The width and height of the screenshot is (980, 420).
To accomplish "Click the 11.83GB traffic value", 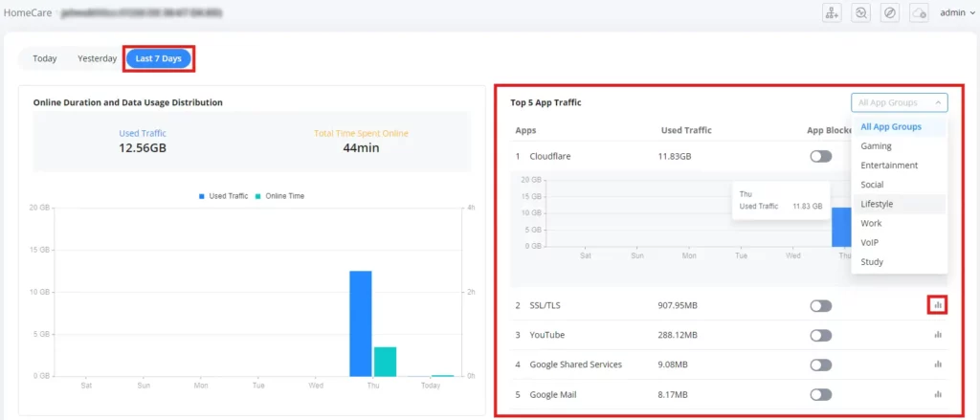I will (x=675, y=156).
